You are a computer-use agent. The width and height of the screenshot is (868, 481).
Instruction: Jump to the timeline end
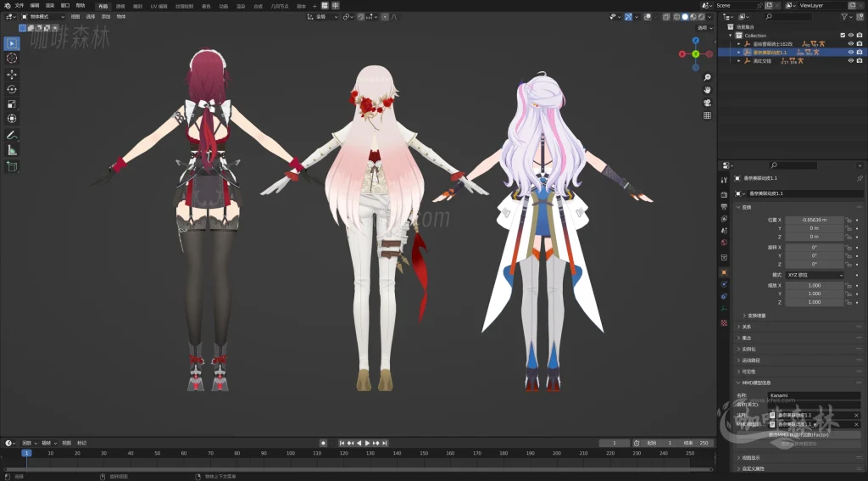click(x=384, y=444)
